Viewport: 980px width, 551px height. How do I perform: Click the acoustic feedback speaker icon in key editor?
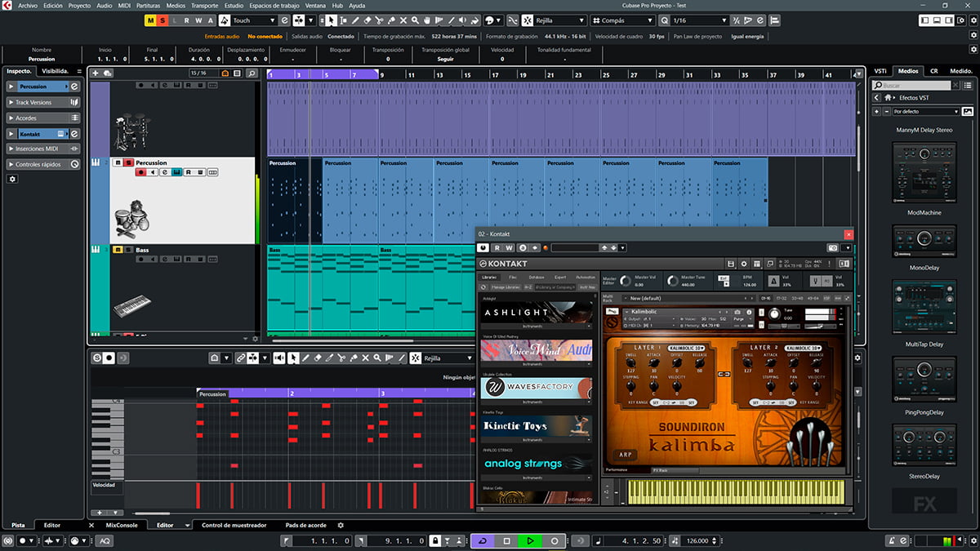click(280, 358)
